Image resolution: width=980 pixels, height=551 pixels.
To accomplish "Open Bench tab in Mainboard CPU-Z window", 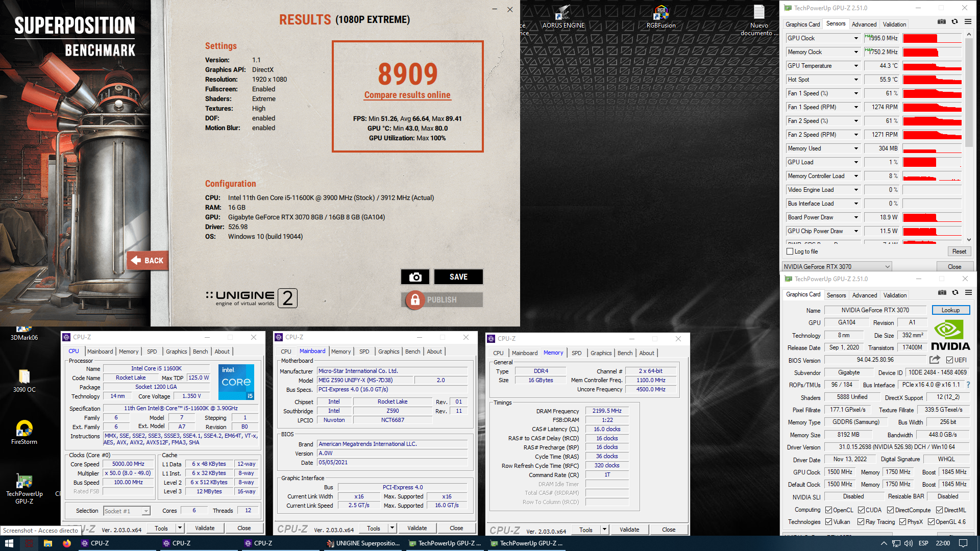I will point(412,352).
